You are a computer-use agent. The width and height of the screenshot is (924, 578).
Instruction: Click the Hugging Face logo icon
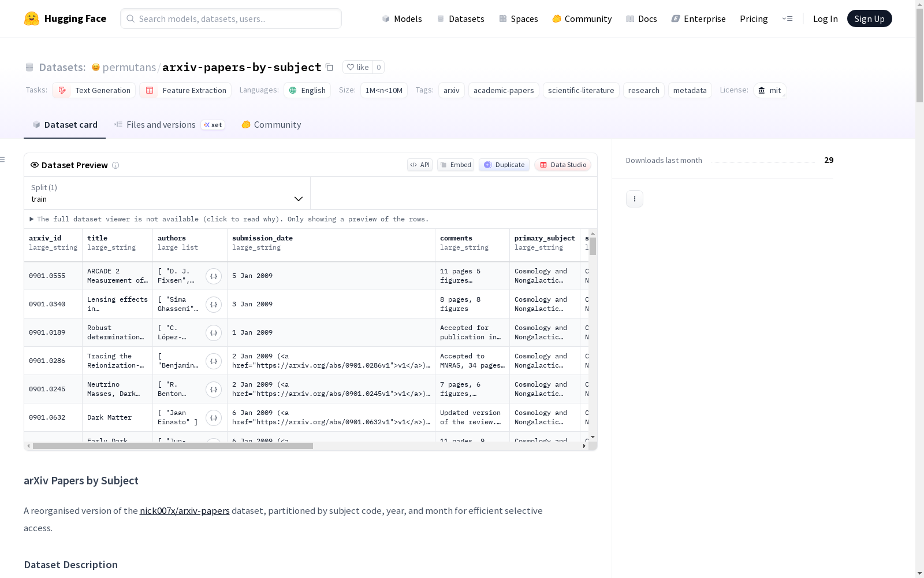32,18
